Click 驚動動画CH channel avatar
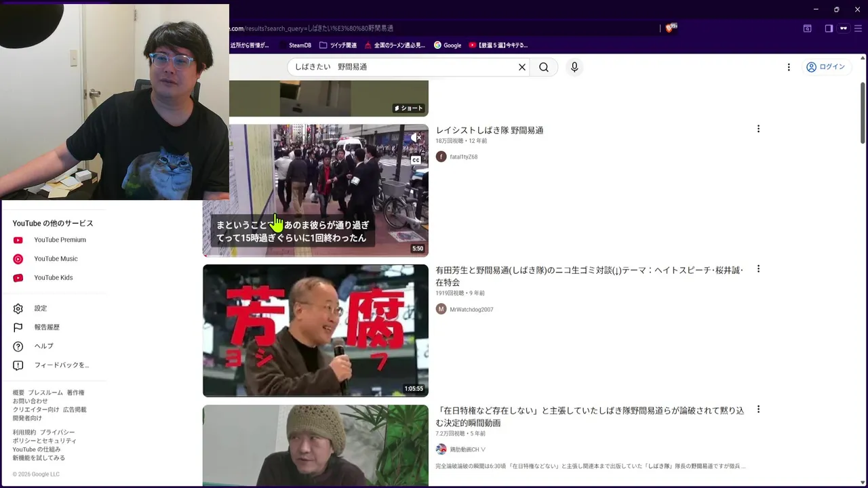Viewport: 868px width, 488px height. click(x=441, y=449)
